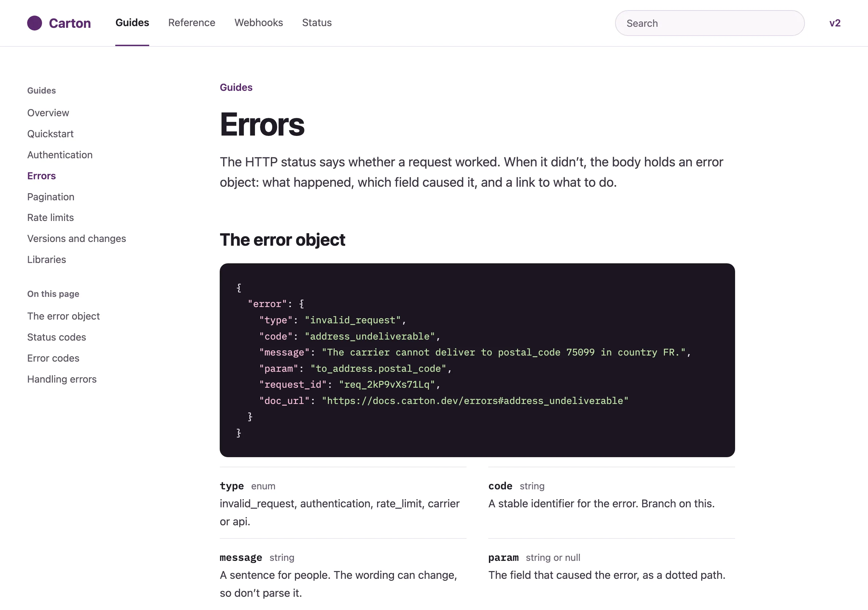The height and width of the screenshot is (610, 868).
Task: Click the 'param' field name
Action: 503,557
